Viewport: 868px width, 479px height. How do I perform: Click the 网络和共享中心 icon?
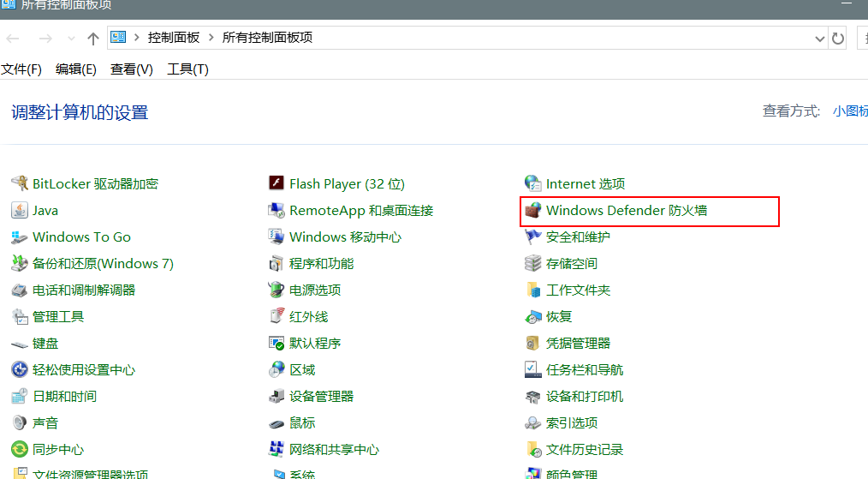pos(276,450)
